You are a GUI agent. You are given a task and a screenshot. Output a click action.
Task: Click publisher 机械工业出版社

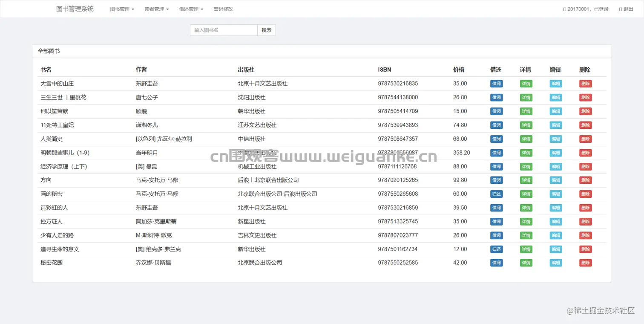click(257, 166)
